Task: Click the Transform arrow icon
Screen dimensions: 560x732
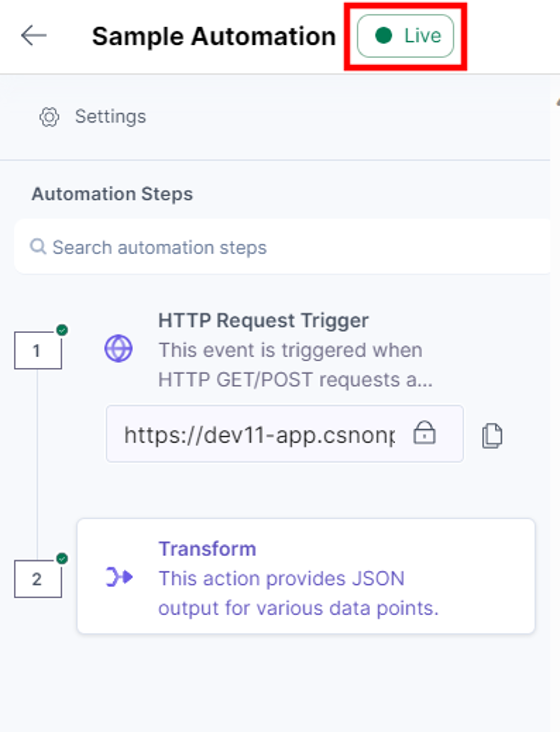Action: pos(119,577)
